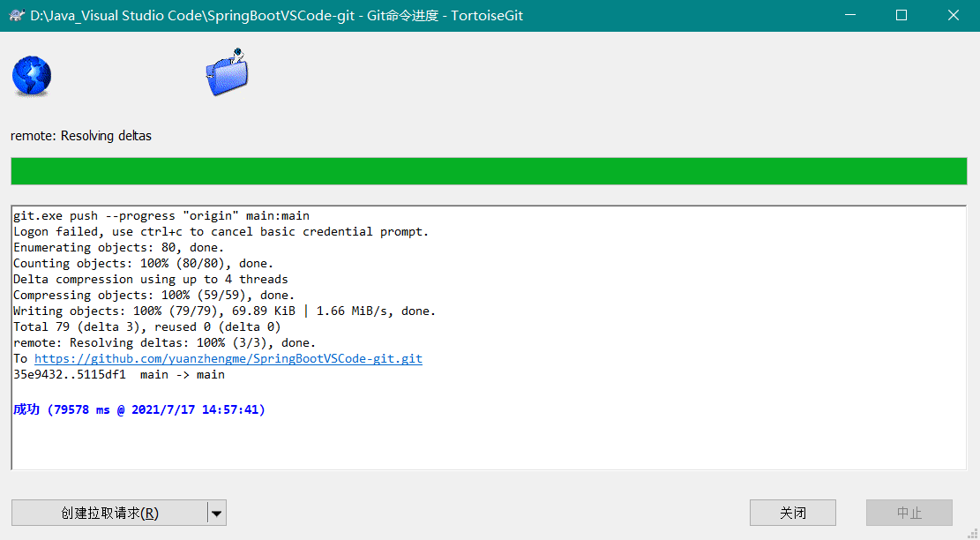Click the 'remote: Resolving deltas' status label
The image size is (980, 540).
pos(81,136)
